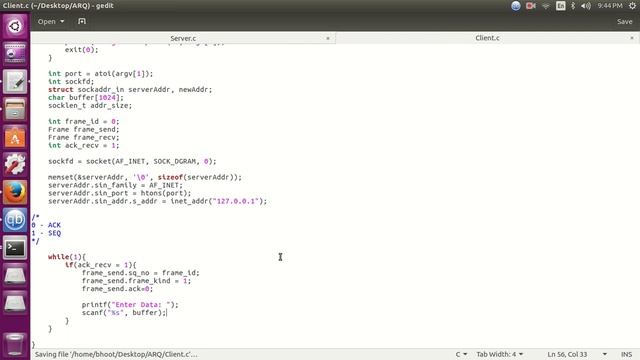Open Ubuntu Software Center dock icon

(15, 137)
